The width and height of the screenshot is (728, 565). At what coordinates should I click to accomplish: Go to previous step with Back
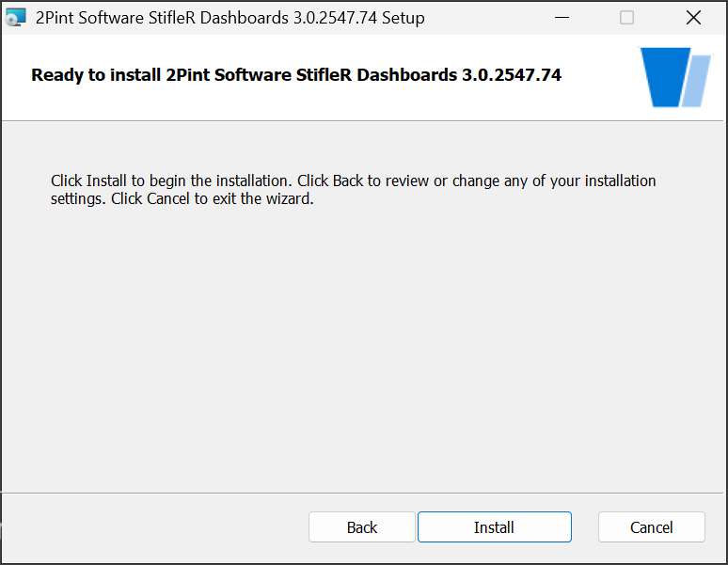pos(362,527)
